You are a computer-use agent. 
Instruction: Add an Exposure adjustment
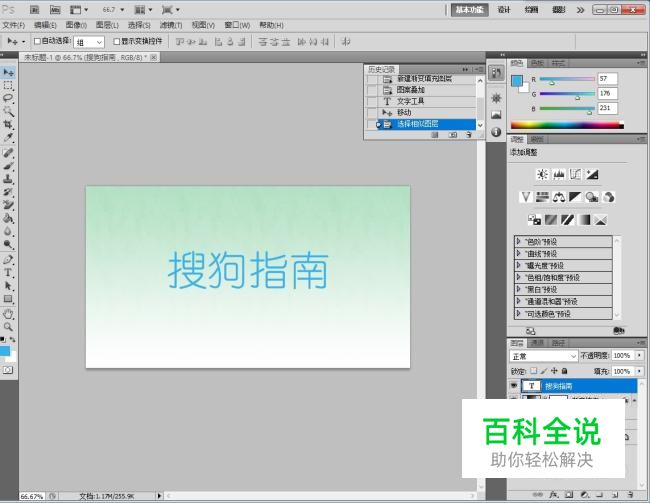(592, 174)
